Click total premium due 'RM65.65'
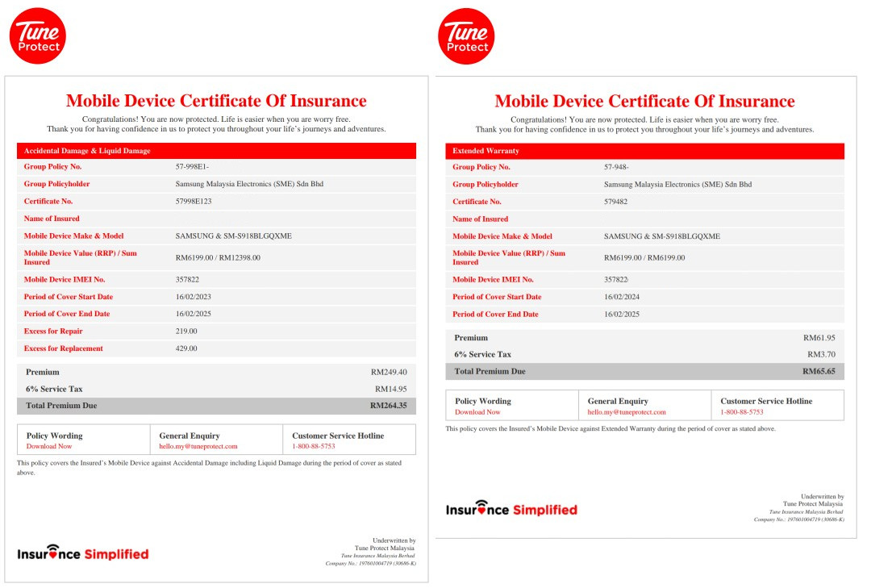Viewport: 871px width, 588px height. (x=819, y=371)
